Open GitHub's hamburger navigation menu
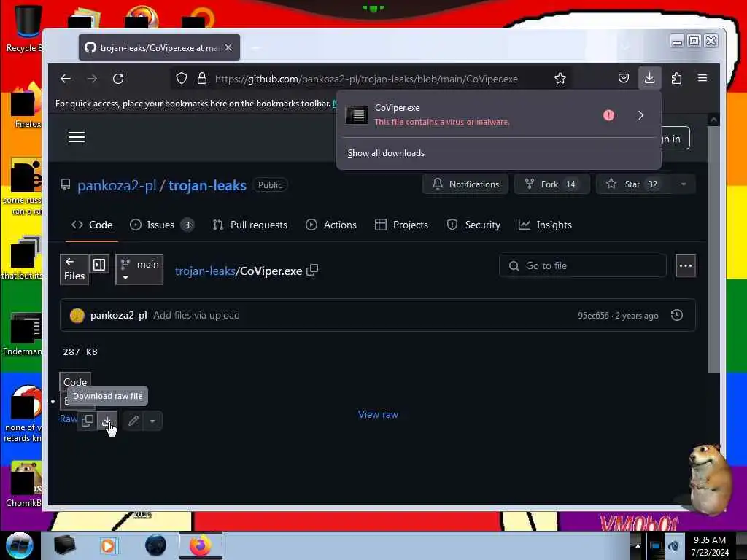Viewport: 747px width, 560px height. click(77, 138)
